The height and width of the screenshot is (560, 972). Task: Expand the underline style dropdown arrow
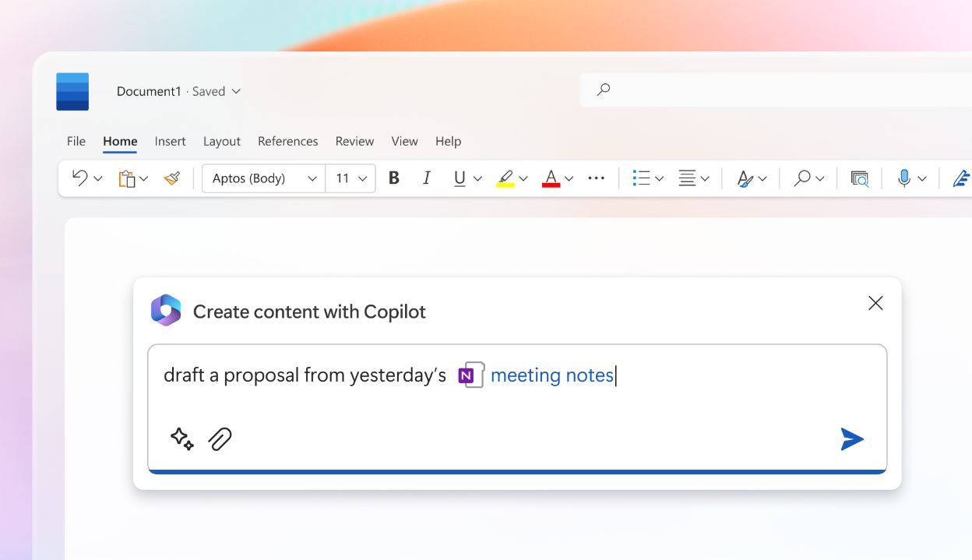[x=477, y=179]
